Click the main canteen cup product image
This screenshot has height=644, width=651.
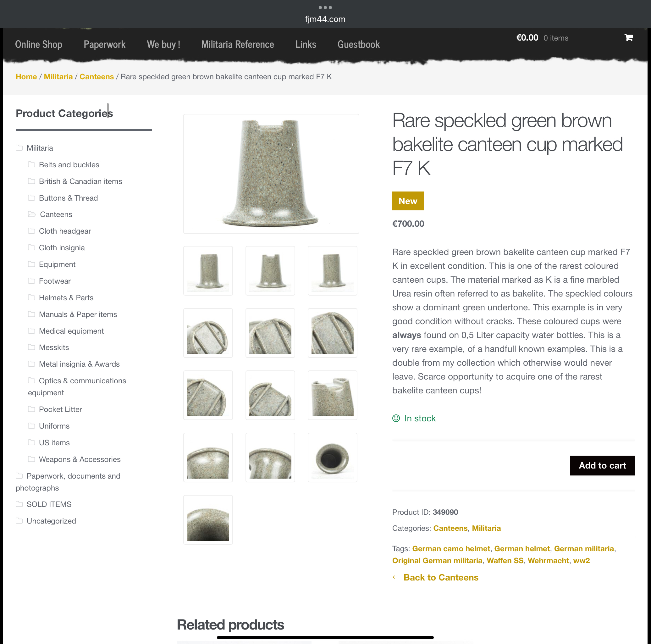point(271,174)
